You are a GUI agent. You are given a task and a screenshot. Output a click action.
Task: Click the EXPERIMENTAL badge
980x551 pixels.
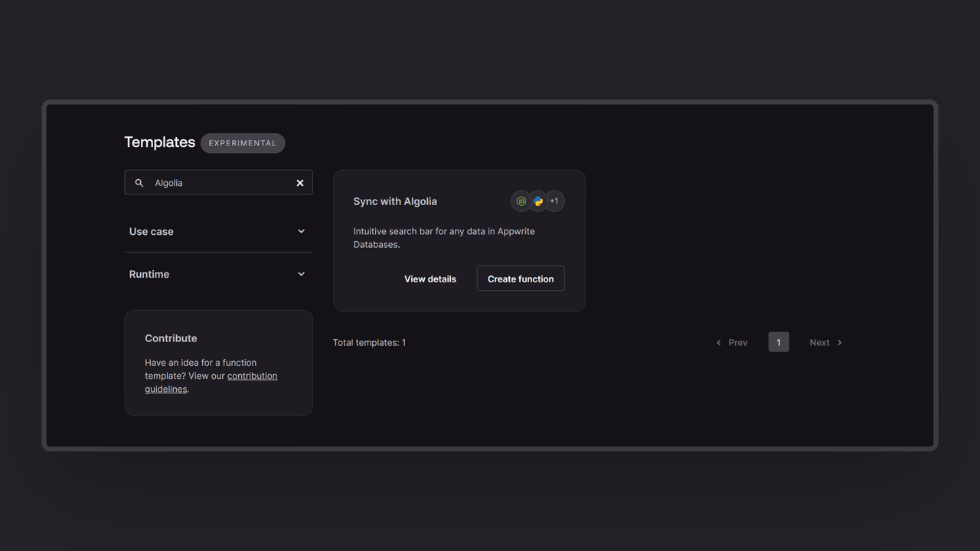243,143
